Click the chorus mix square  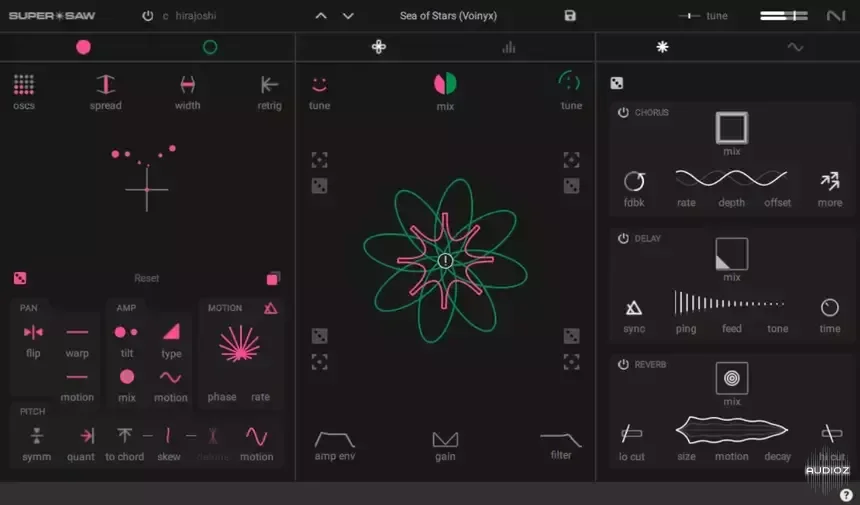[x=732, y=128]
